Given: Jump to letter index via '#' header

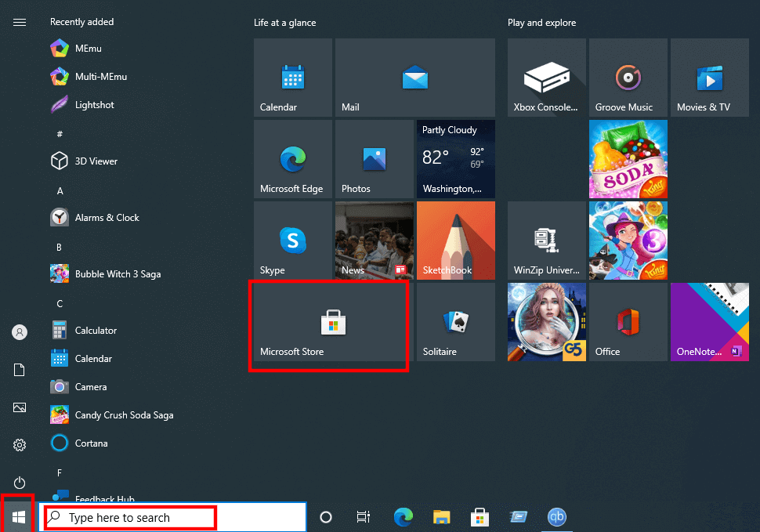Looking at the screenshot, I should coord(60,134).
